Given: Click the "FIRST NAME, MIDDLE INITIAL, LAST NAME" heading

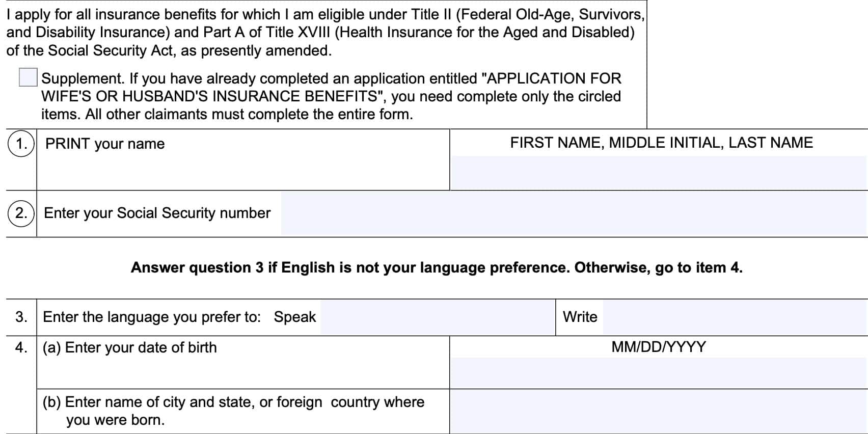Looking at the screenshot, I should pyautogui.click(x=661, y=143).
